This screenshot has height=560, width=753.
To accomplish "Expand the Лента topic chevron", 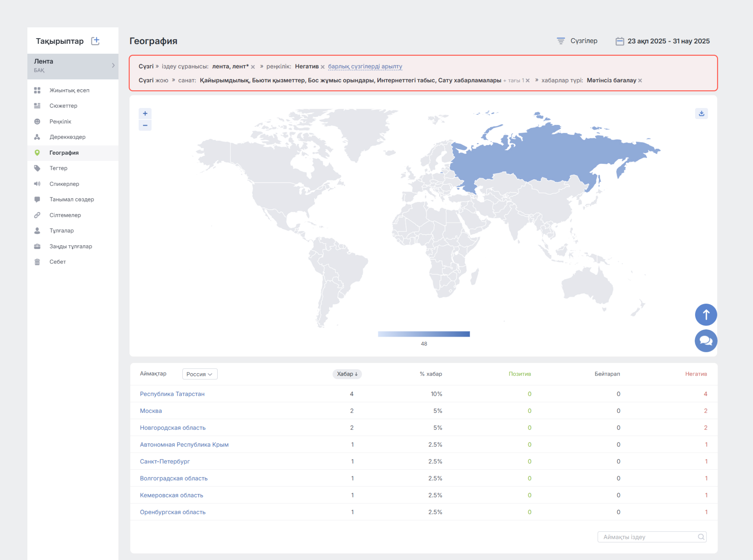I will click(113, 65).
